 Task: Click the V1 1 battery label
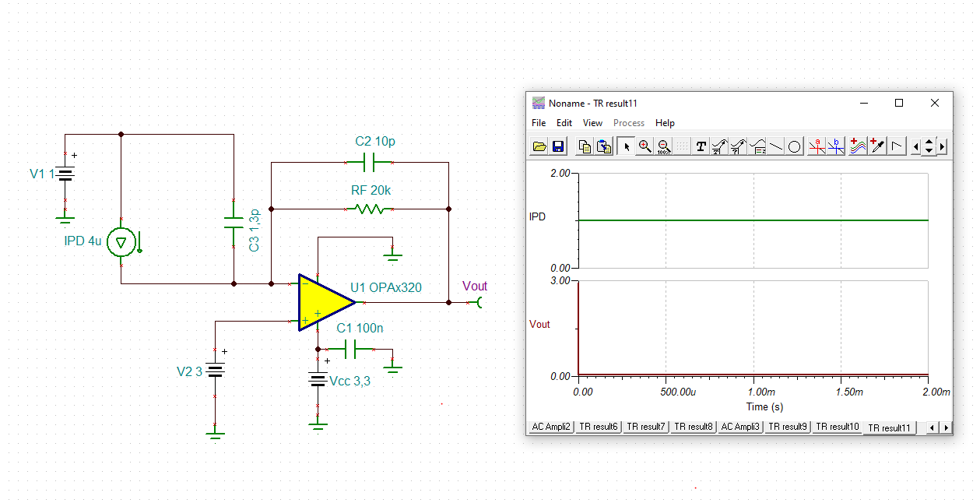tap(42, 174)
